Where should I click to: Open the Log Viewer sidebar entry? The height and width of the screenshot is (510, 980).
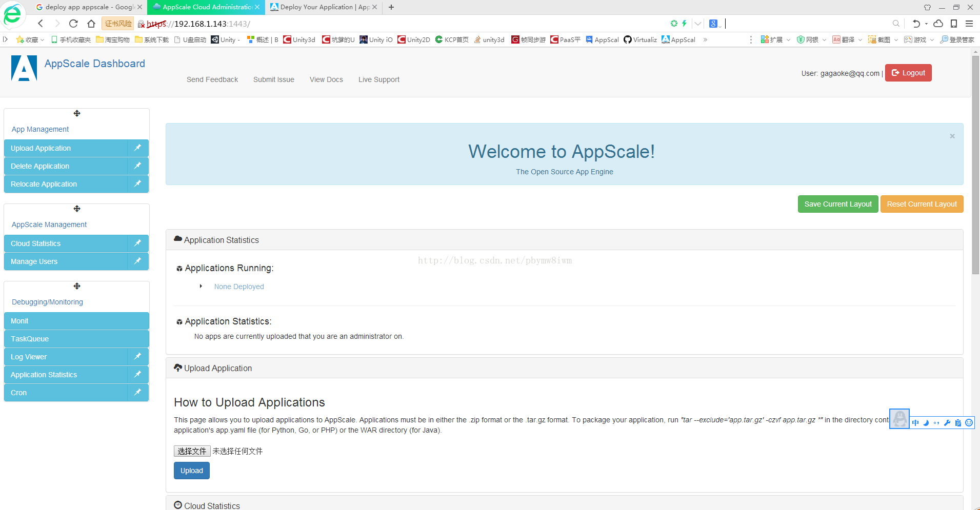click(x=66, y=357)
